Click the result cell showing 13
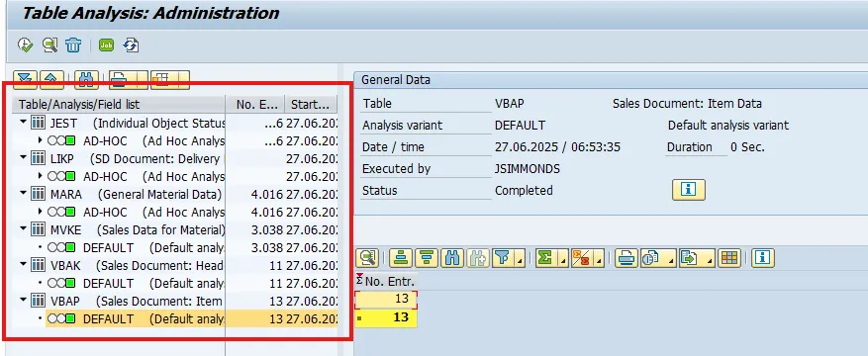Image resolution: width=868 pixels, height=356 pixels. coord(386,299)
